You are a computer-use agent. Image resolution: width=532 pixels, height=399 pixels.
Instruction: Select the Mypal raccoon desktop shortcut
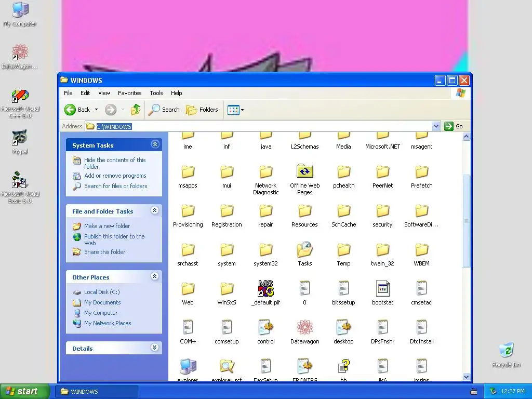pos(20,142)
